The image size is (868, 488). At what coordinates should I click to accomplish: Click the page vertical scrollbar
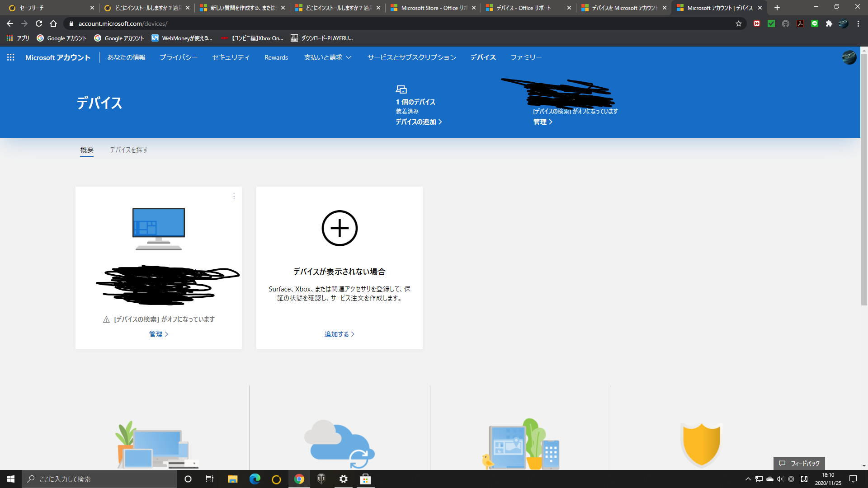864,181
